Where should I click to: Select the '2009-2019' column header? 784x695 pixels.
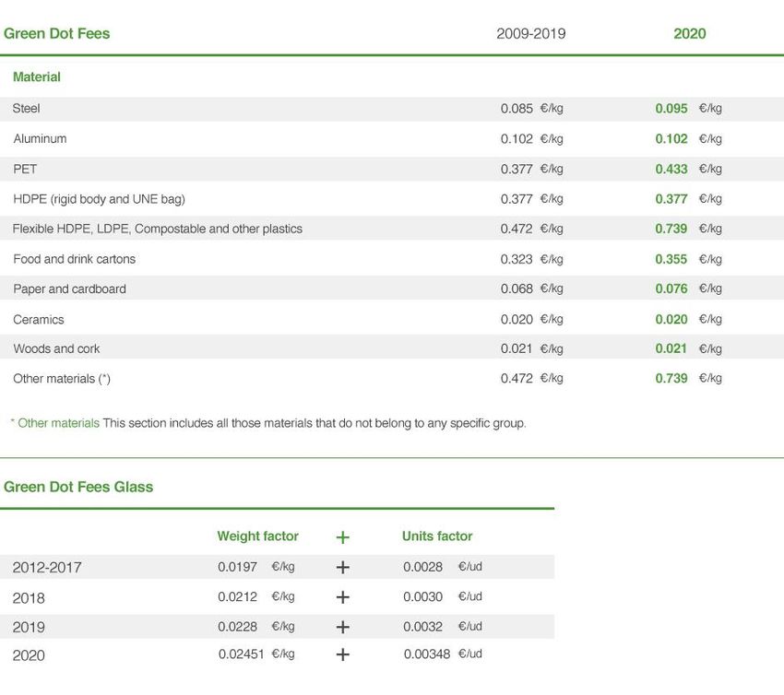click(531, 33)
